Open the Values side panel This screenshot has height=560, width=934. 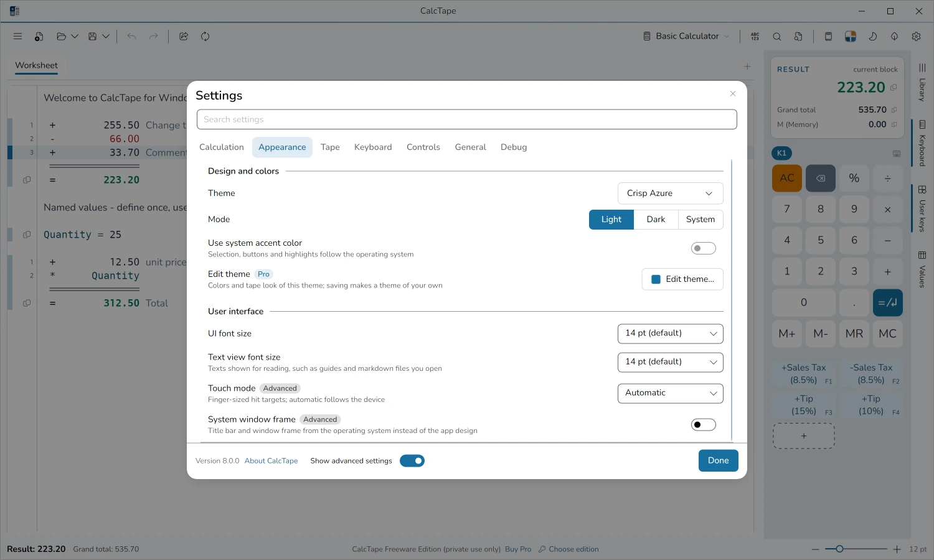pos(922,269)
